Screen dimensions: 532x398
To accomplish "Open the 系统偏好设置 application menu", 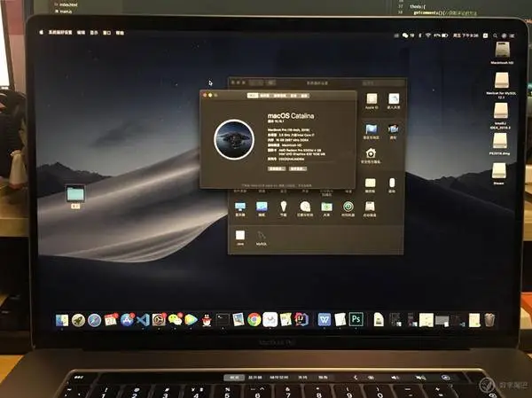I will [60, 33].
